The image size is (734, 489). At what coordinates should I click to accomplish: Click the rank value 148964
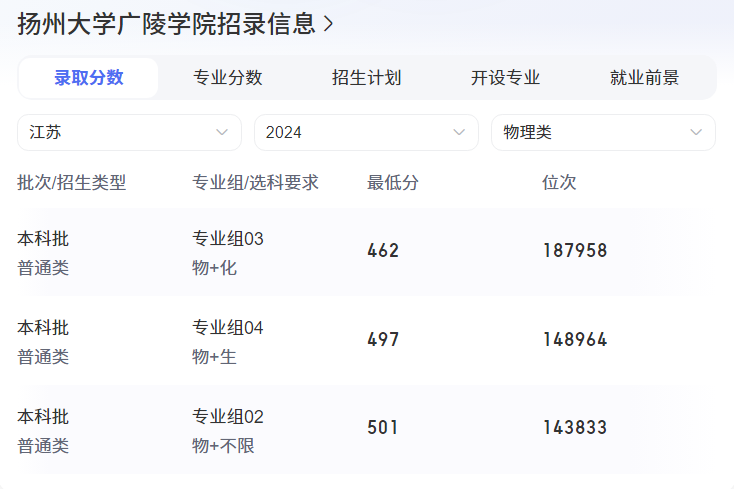(x=575, y=340)
